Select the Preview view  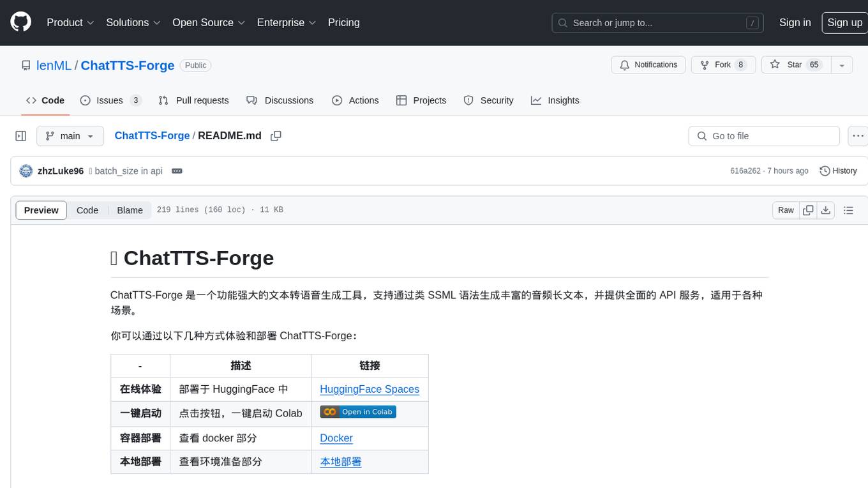[x=41, y=210]
